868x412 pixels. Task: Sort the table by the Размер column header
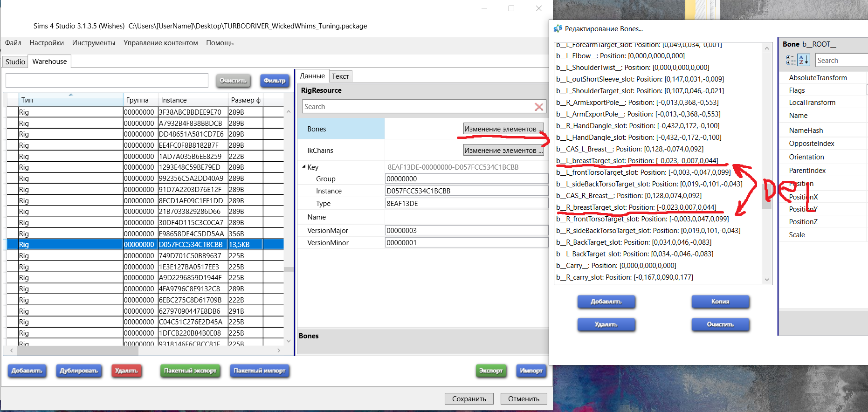point(246,100)
